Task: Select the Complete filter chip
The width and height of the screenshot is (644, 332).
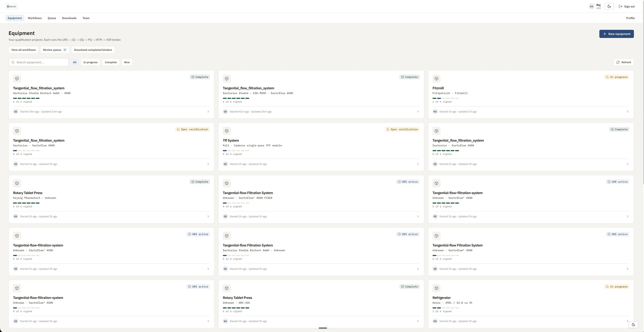Action: (111, 62)
